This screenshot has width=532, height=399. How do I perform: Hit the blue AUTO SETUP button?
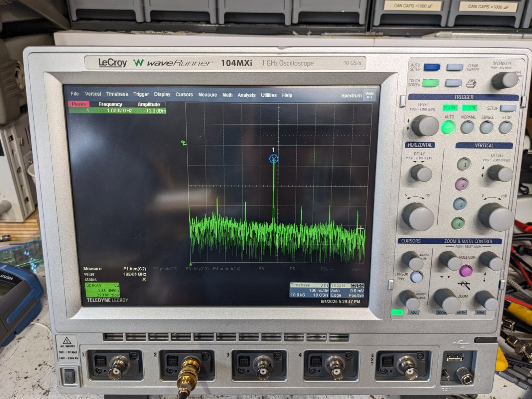point(432,67)
